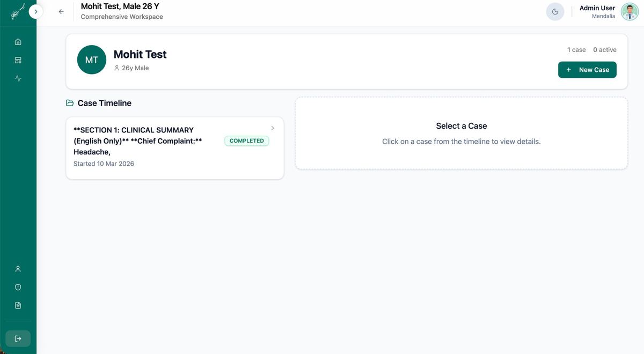Image resolution: width=644 pixels, height=354 pixels.
Task: Open the document icon in sidebar
Action: click(18, 305)
